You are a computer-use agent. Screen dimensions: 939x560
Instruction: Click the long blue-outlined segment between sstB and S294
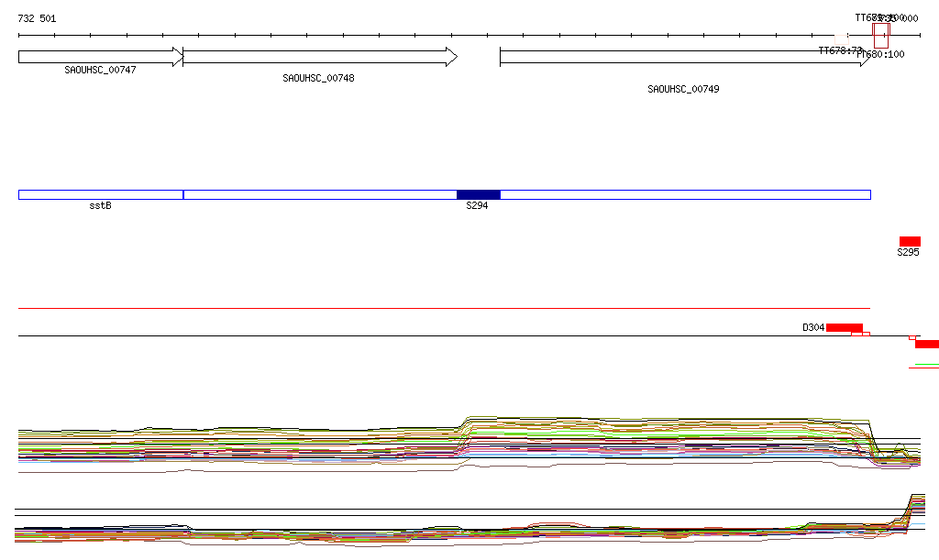click(320, 194)
